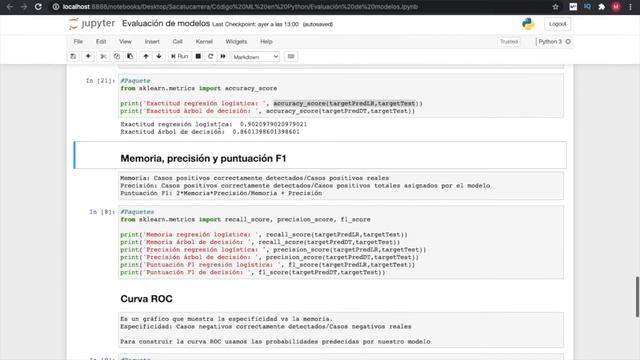Open the Insert menu
The image size is (640, 360).
tap(152, 42)
